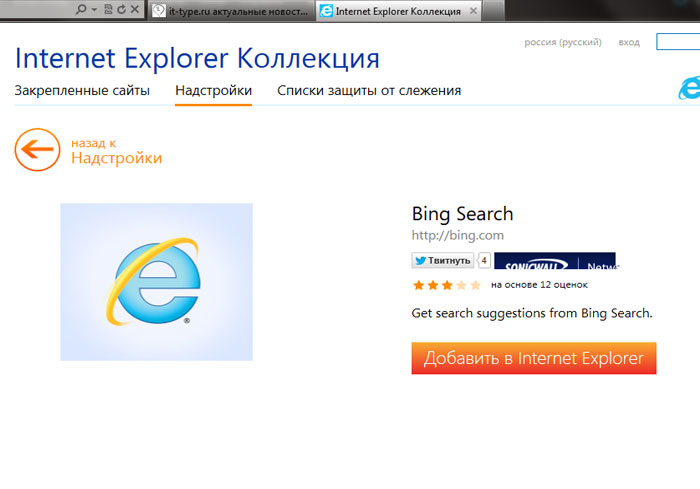Click the large Internet Explorer logo image
Viewport: 700px width, 489px height.
click(x=157, y=282)
